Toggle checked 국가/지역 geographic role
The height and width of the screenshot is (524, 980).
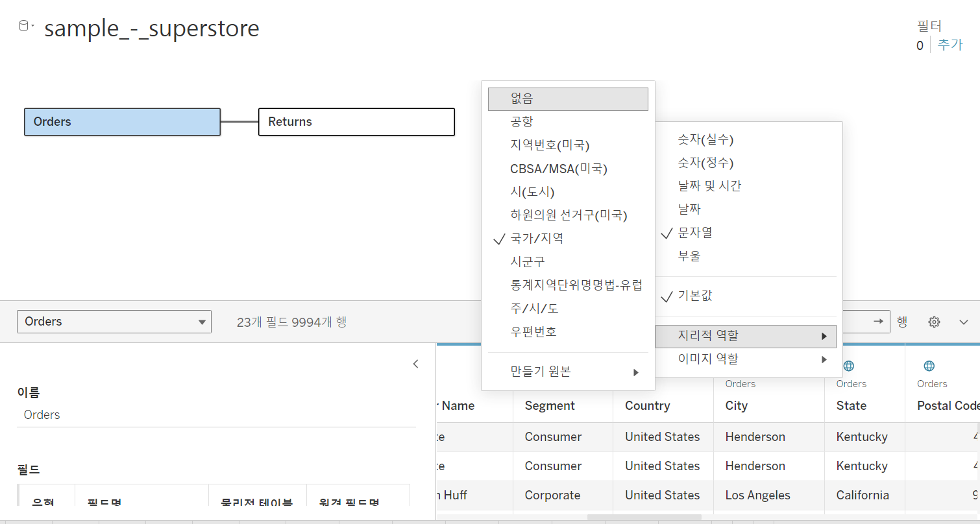click(x=568, y=238)
